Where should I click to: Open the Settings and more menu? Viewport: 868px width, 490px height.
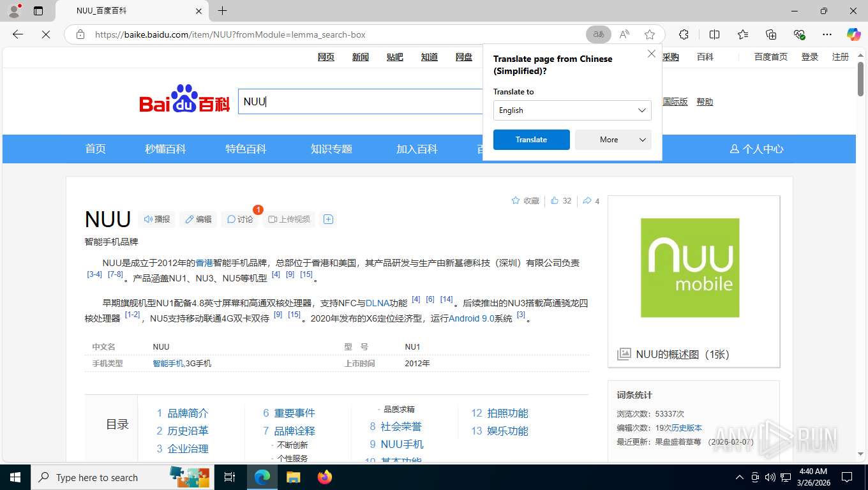[827, 34]
